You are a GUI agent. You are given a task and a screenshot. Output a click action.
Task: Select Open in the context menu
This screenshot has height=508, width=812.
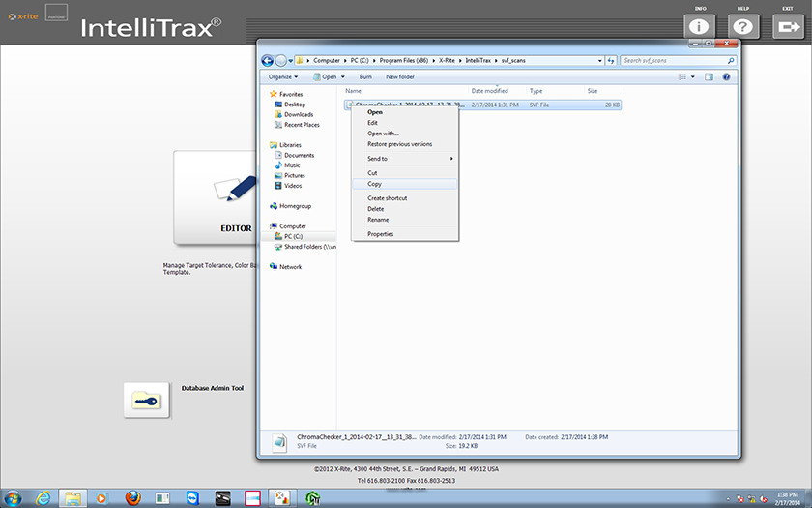click(x=404, y=112)
